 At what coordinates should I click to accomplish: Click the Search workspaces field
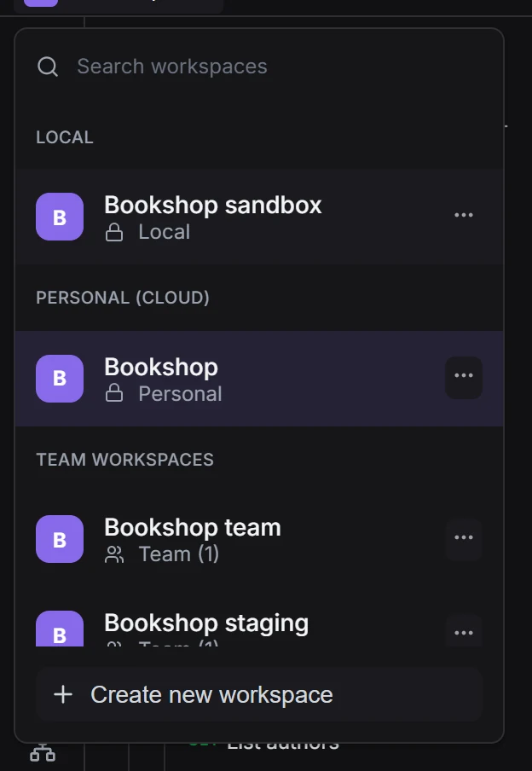[x=259, y=67]
